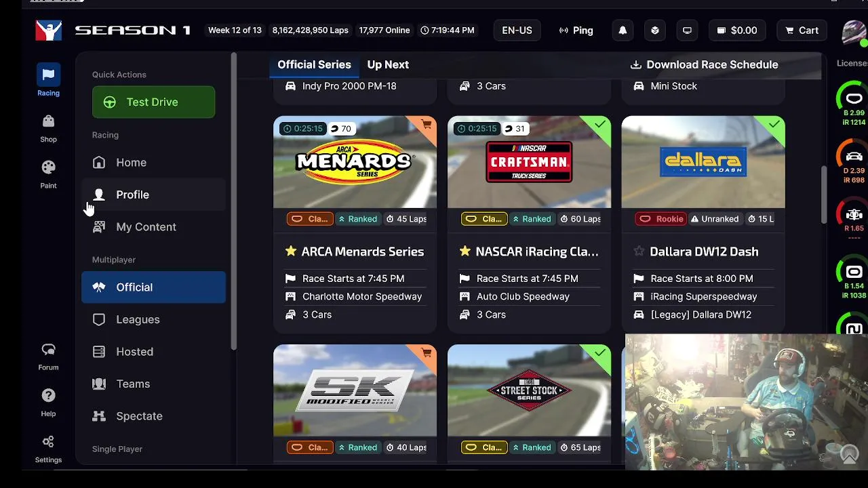Open Settings gear in left rail
Image resolution: width=868 pixels, height=488 pixels.
coord(48,448)
